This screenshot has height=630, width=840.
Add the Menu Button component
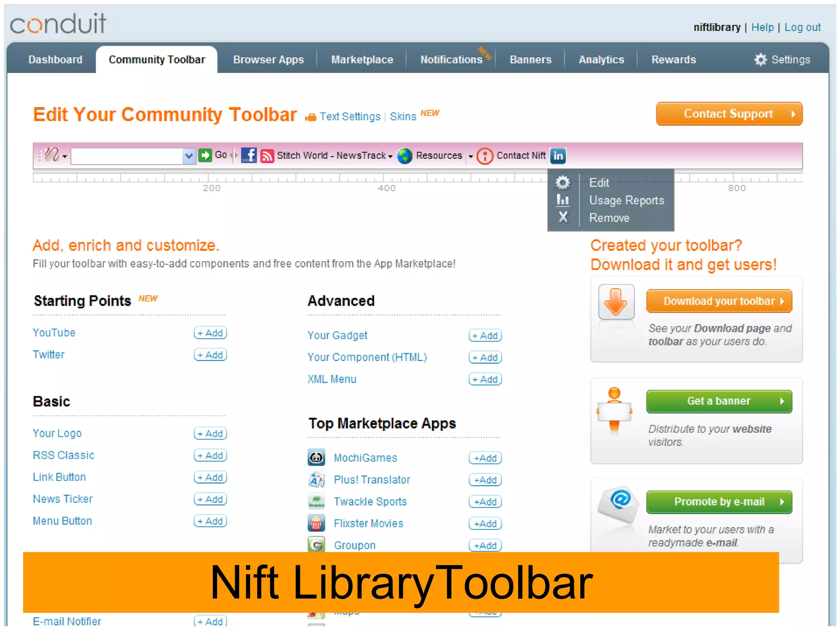[210, 521]
